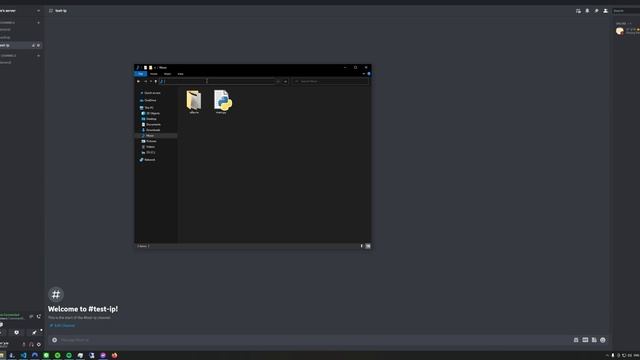Select 3D Objects in navigation pane
Image resolution: width=640 pixels, height=360 pixels.
click(x=153, y=113)
